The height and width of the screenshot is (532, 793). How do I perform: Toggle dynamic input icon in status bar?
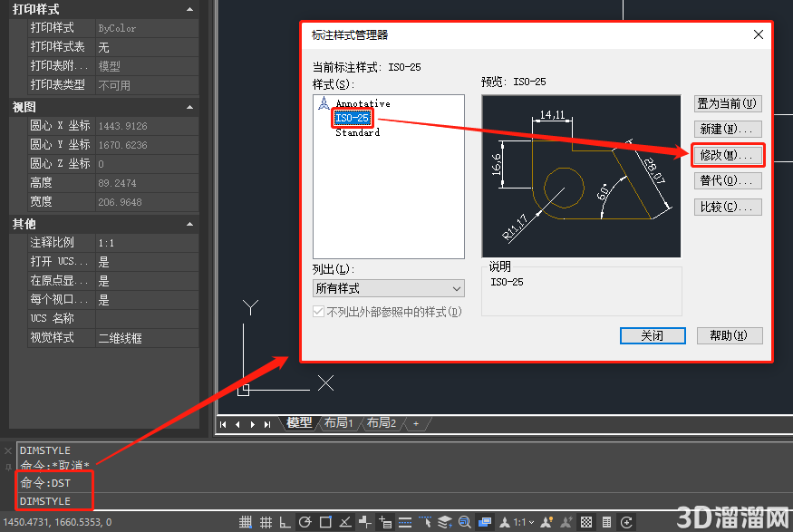pos(385,522)
